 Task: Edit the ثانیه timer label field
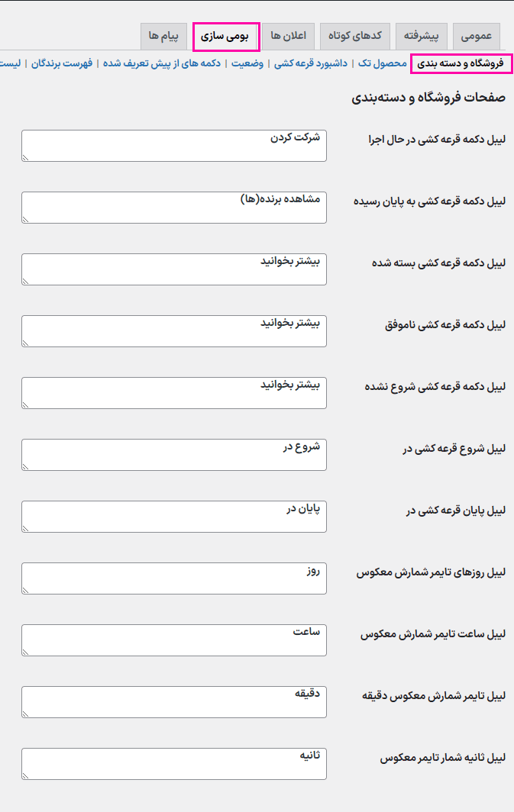pos(174,764)
